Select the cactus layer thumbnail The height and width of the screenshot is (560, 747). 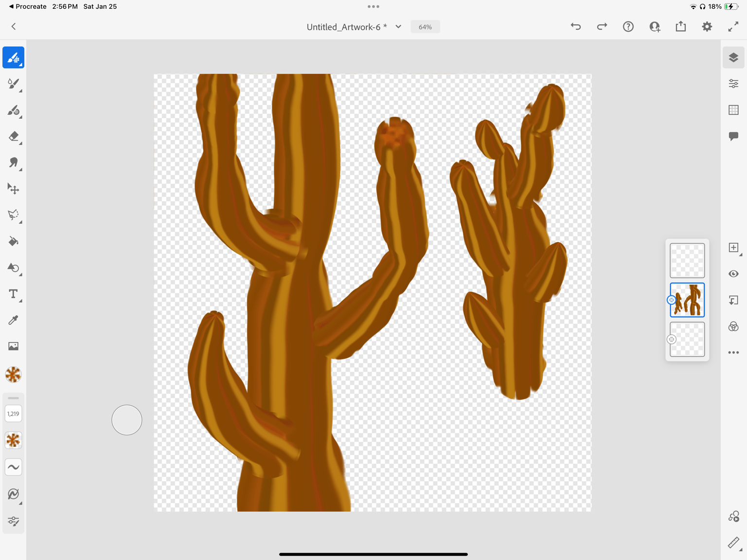coord(687,300)
